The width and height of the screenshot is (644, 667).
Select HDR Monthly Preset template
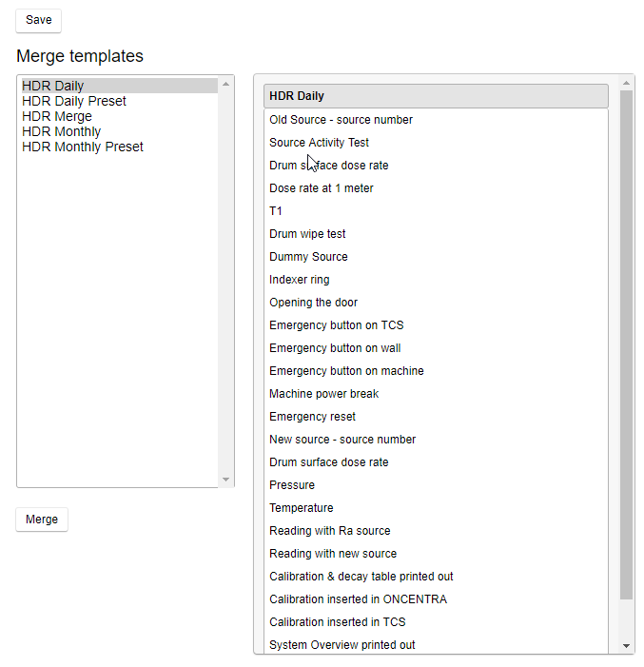coord(120,147)
